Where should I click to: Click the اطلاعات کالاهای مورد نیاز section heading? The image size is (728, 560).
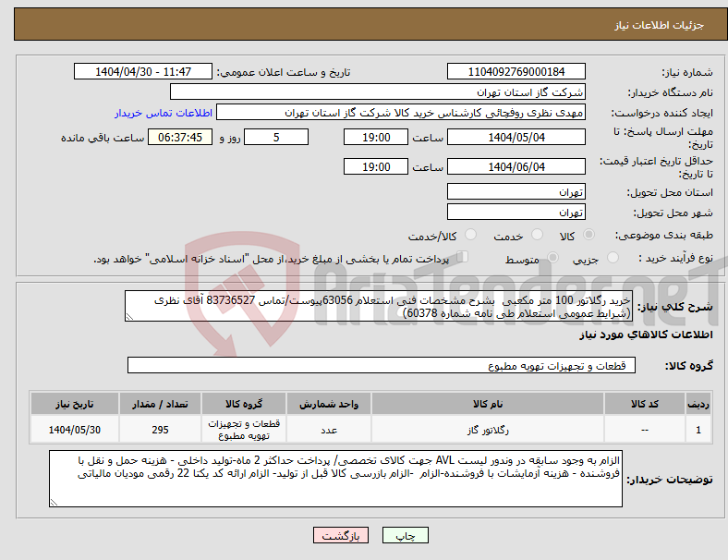point(646,335)
